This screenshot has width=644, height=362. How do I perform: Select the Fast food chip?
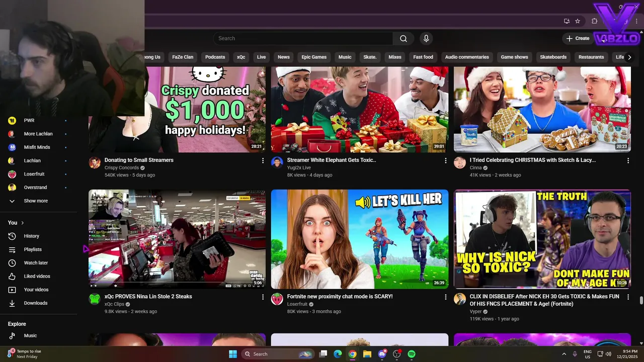[x=423, y=57]
